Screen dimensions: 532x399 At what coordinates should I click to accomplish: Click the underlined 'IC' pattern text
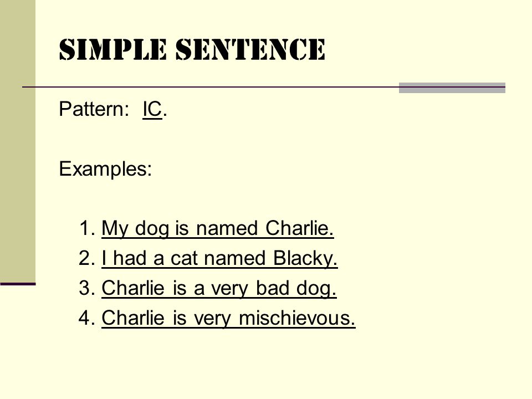tap(152, 109)
